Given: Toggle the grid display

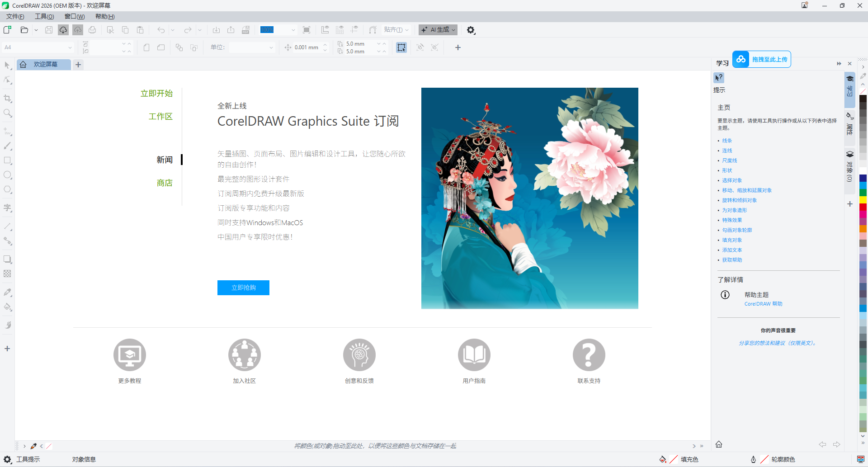Looking at the screenshot, I should click(340, 30).
